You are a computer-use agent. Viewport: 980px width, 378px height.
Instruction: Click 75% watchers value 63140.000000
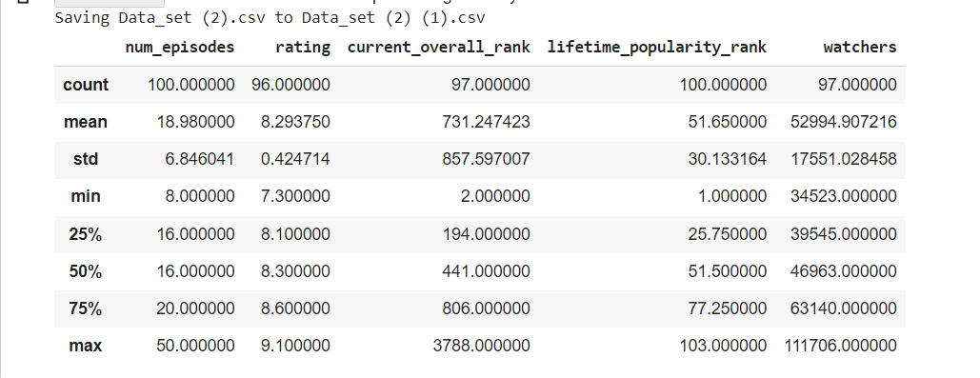click(x=845, y=308)
